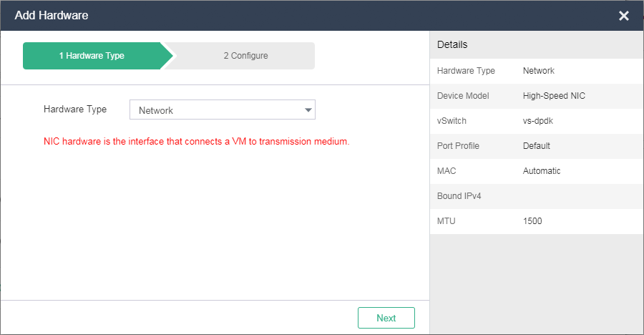The image size is (644, 335).
Task: Click the MTU row label
Action: 446,221
